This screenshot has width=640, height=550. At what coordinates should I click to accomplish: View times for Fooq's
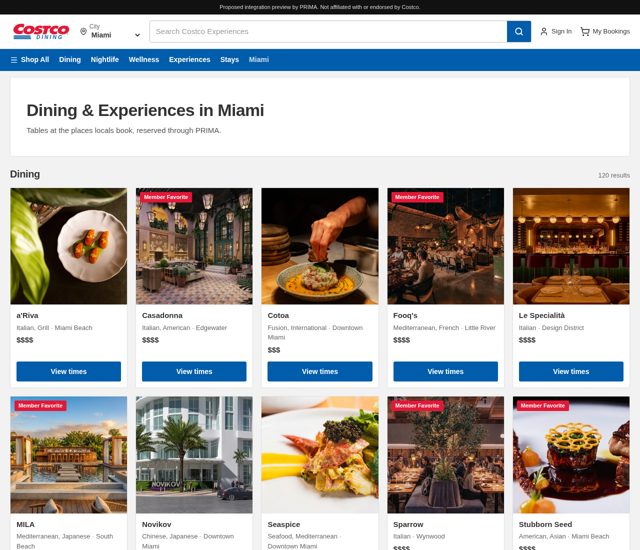pos(446,371)
